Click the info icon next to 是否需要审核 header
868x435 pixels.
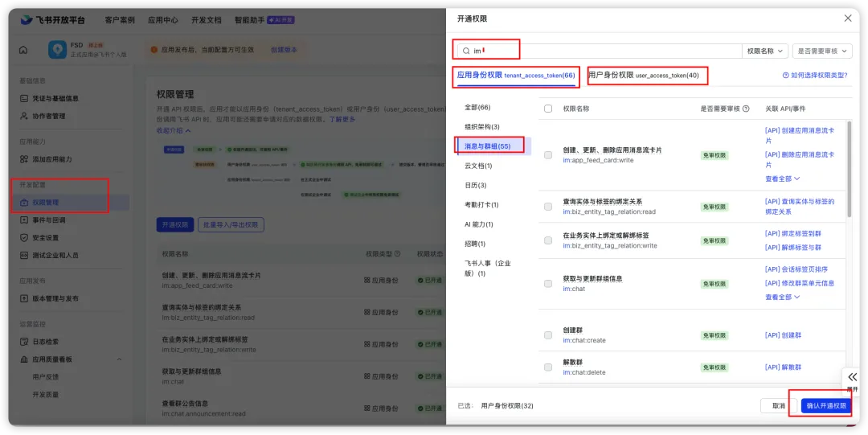pos(746,109)
